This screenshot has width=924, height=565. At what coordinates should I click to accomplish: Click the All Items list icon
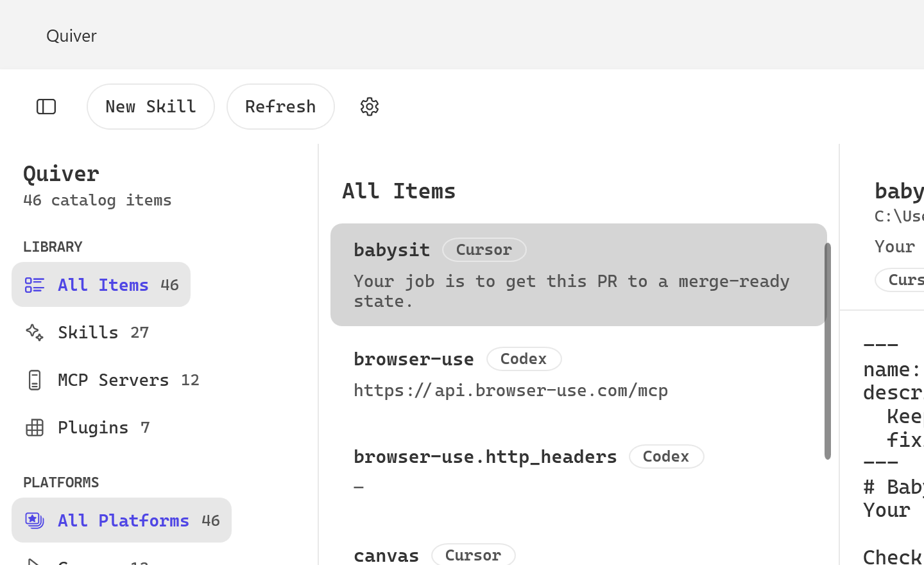click(x=35, y=285)
